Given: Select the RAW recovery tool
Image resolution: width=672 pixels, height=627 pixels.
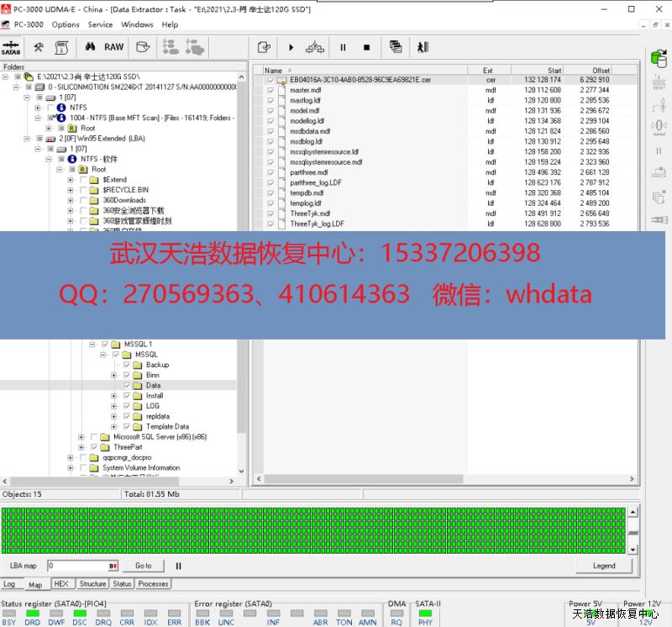Looking at the screenshot, I should [x=114, y=47].
